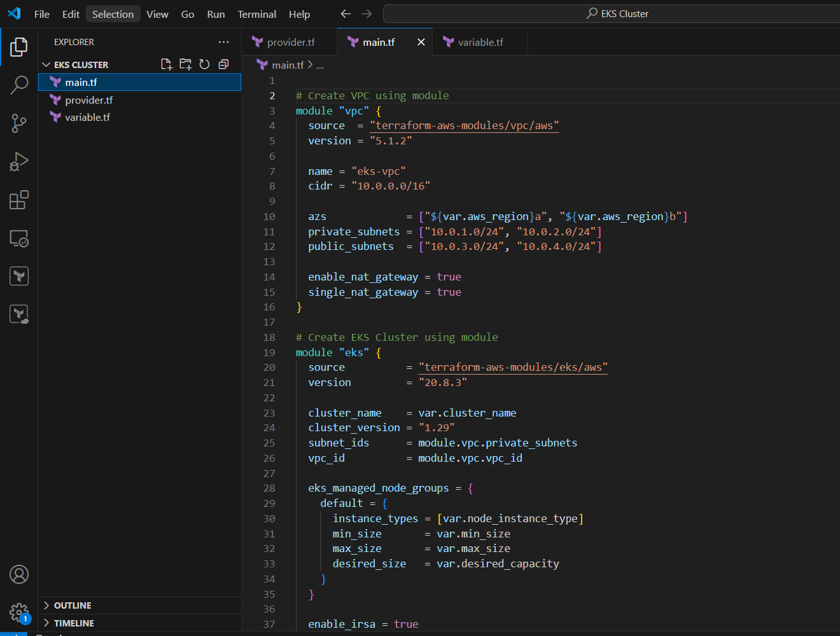Open the View menu

click(157, 14)
